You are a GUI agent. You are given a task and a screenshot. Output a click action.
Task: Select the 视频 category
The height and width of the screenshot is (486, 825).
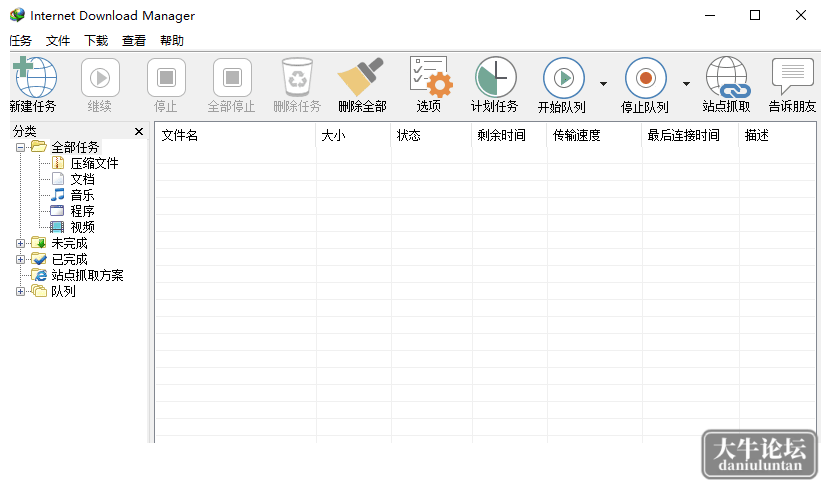point(83,227)
